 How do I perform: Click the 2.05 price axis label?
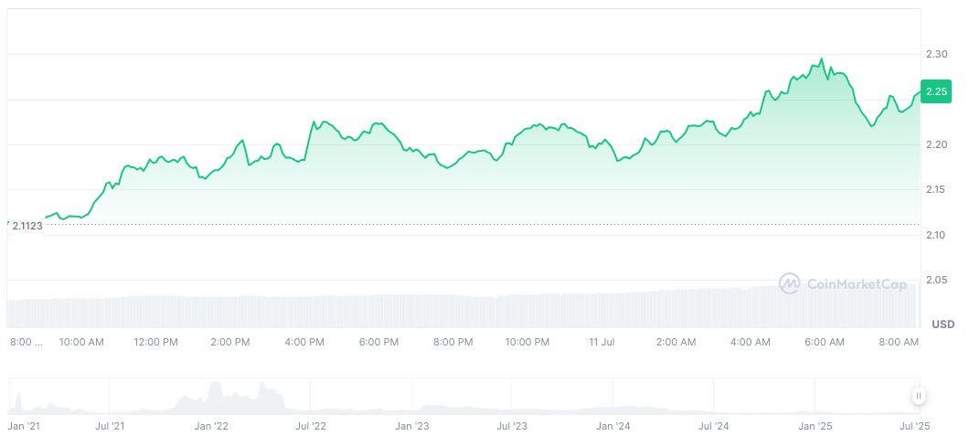[936, 280]
